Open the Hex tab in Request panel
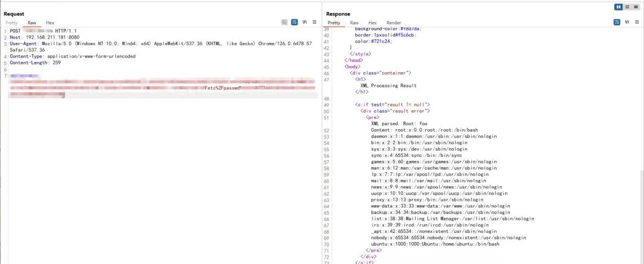 [50, 23]
